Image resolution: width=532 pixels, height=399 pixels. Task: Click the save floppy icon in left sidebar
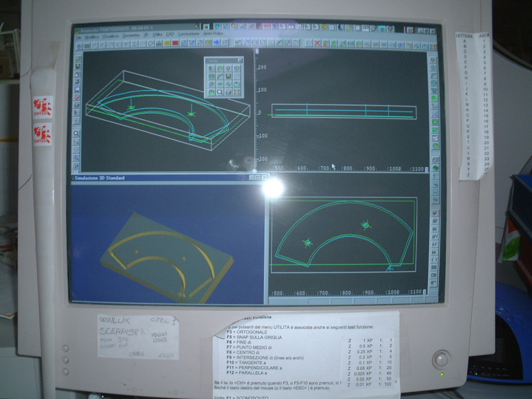(x=78, y=66)
